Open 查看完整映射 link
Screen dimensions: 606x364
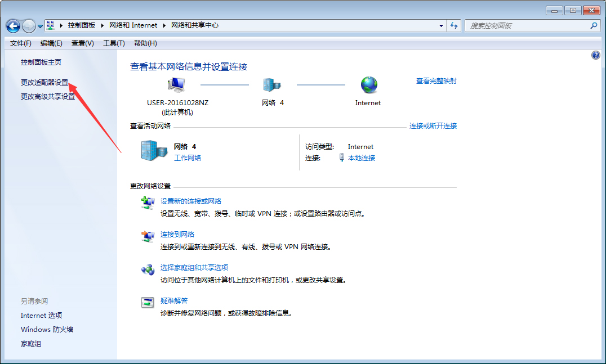tap(436, 80)
